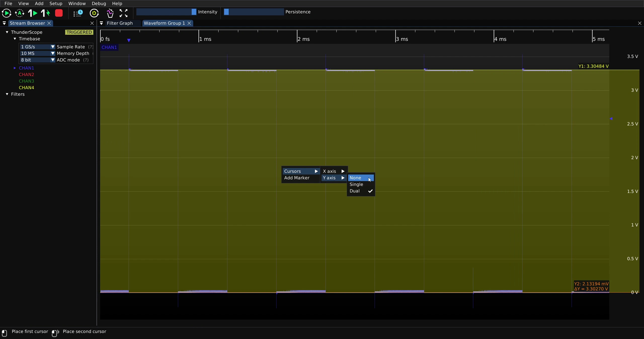Image resolution: width=644 pixels, height=339 pixels.
Task: Close the Stream Browser tab
Action: click(49, 23)
